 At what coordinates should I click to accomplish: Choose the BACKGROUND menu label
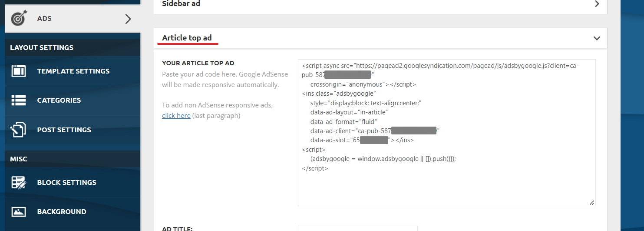coord(62,211)
